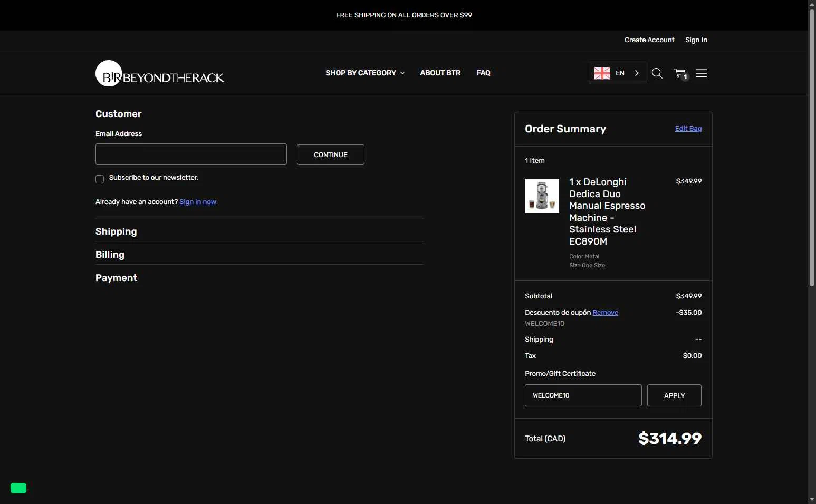Expand the Billing section heading
This screenshot has height=504, width=816.
(x=110, y=255)
